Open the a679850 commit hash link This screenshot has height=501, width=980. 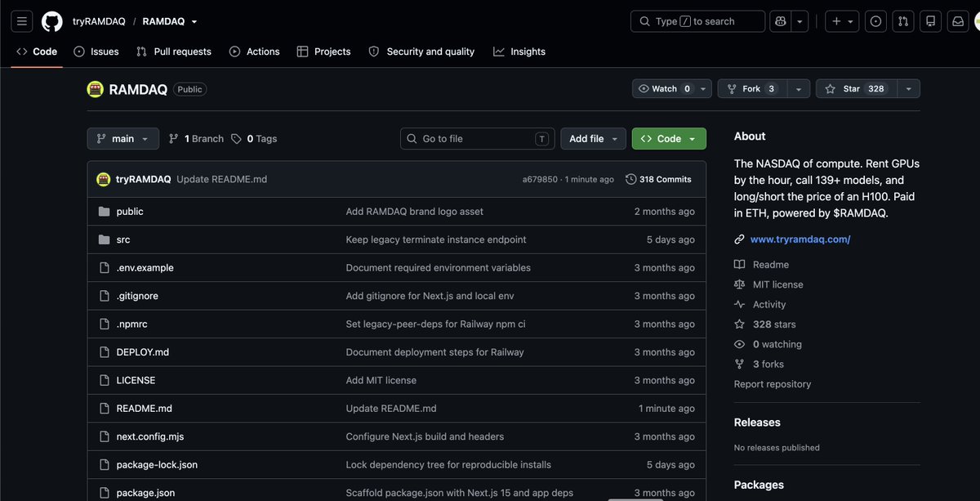(x=540, y=179)
